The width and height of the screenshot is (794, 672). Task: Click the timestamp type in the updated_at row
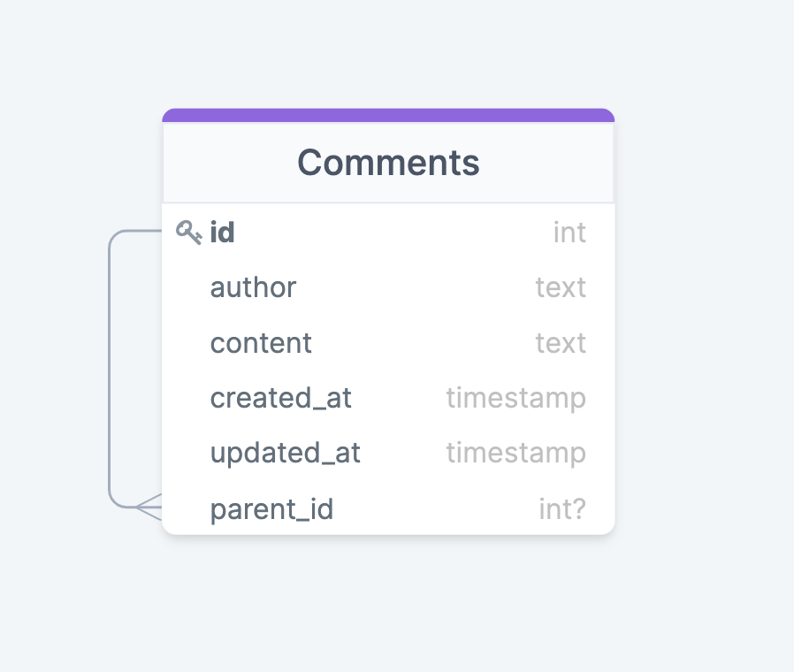(x=515, y=453)
